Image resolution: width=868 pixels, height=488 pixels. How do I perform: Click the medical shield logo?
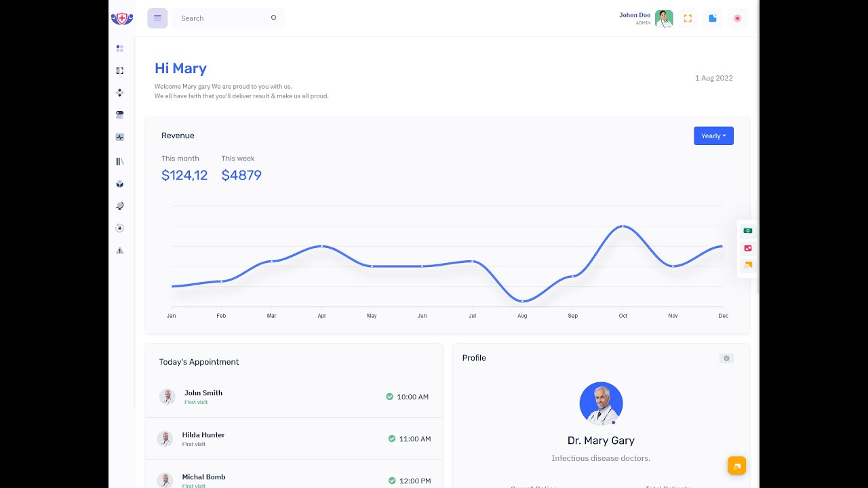coord(122,18)
